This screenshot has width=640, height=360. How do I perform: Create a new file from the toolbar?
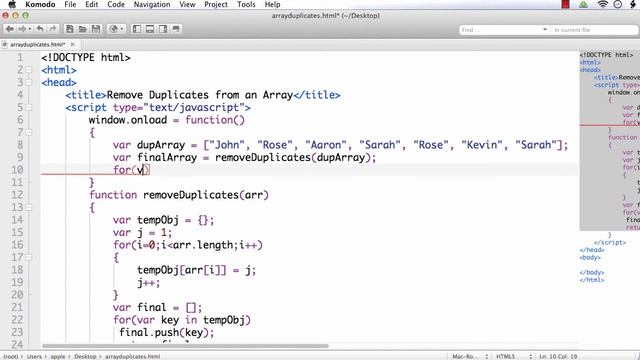[x=70, y=29]
